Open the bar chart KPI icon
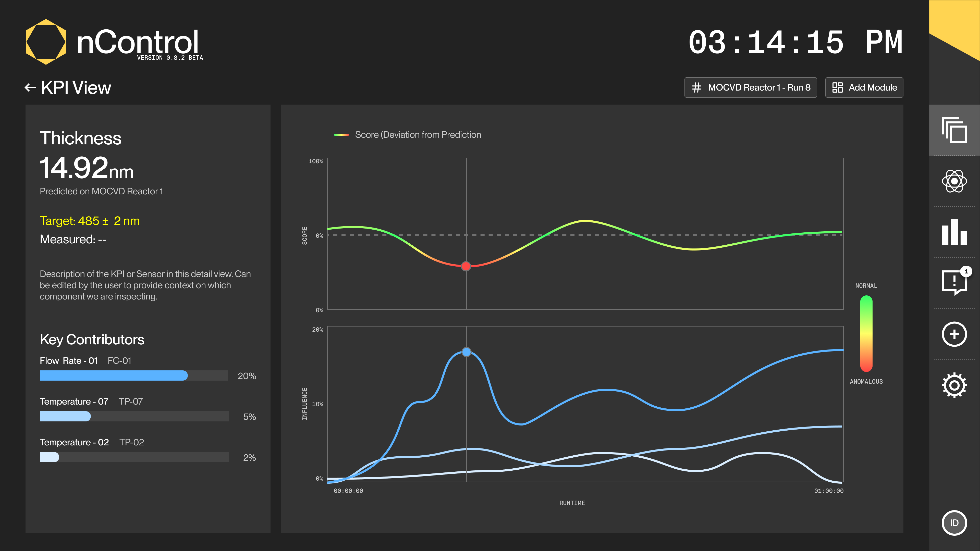Screen dimensions: 980x551 click(x=954, y=232)
